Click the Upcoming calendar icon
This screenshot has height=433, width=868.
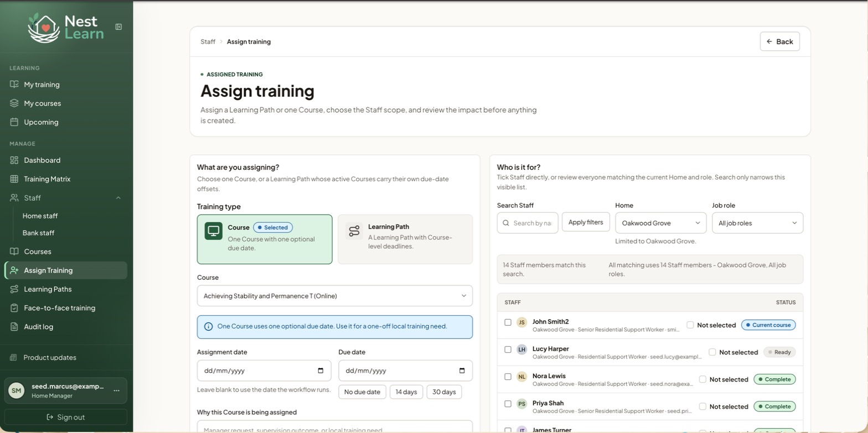pos(14,122)
